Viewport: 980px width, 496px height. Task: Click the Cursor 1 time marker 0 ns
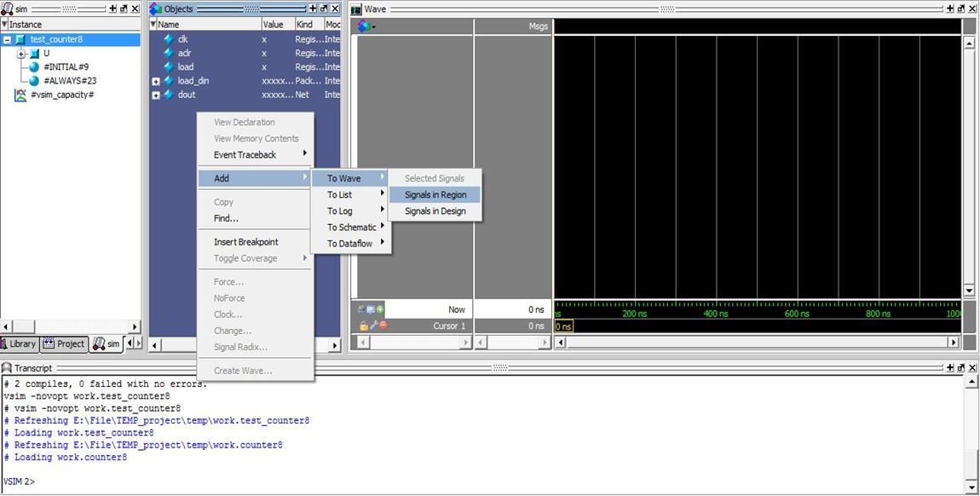[563, 326]
